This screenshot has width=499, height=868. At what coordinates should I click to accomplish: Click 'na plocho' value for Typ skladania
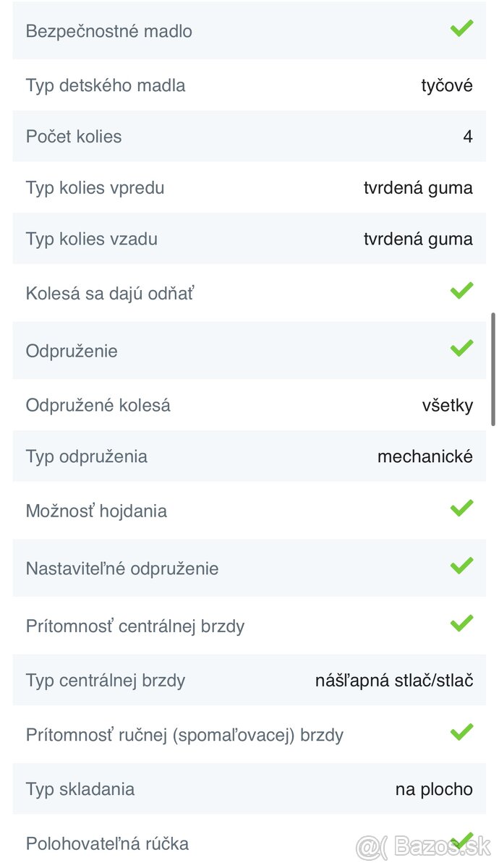tap(434, 789)
